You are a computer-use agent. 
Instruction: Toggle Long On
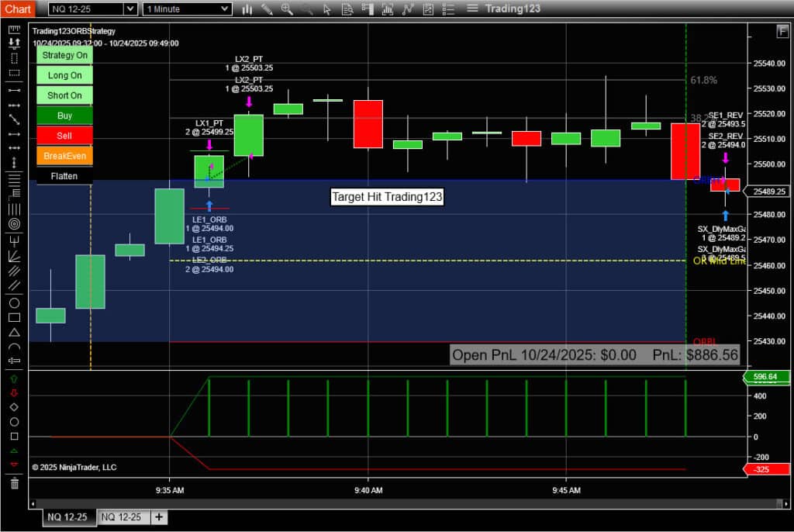tap(64, 75)
